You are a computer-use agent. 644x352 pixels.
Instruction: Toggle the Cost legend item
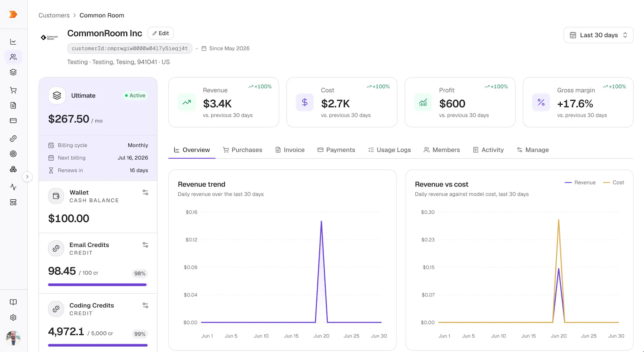pos(613,182)
